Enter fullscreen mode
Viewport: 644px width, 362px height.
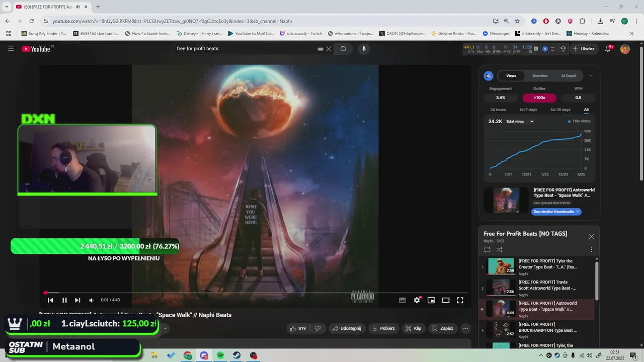(460, 300)
